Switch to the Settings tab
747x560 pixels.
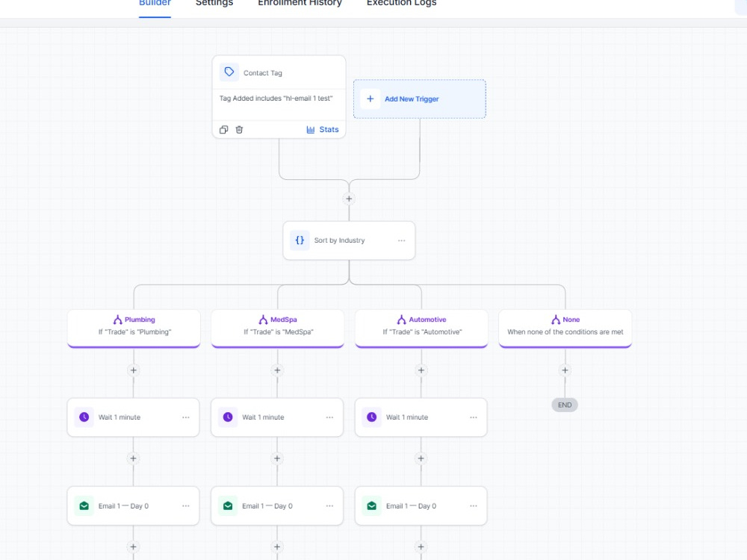214,3
